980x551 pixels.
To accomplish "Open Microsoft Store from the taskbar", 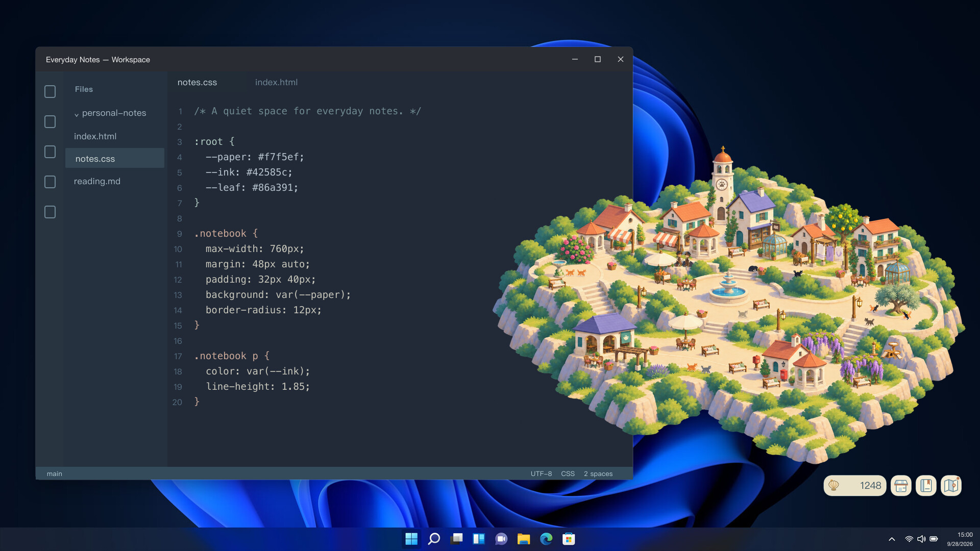I will [x=569, y=539].
